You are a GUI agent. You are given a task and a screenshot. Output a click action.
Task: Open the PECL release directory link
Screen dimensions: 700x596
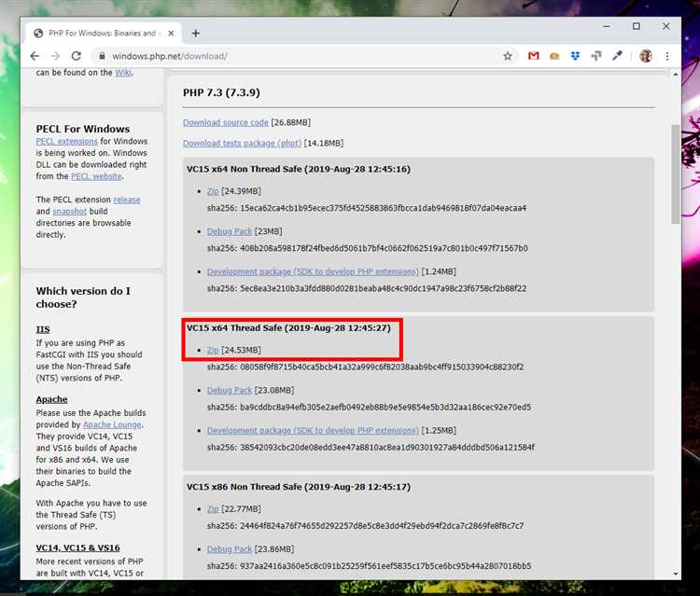pyautogui.click(x=127, y=200)
